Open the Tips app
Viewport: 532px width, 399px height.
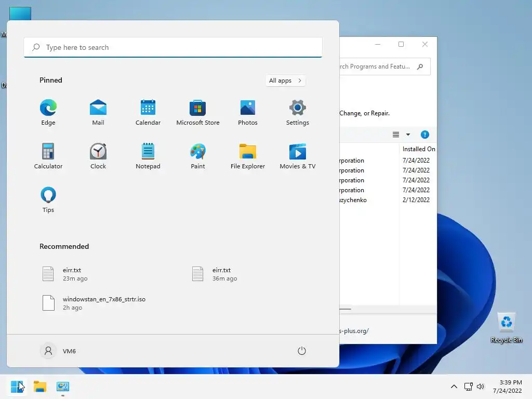[48, 200]
